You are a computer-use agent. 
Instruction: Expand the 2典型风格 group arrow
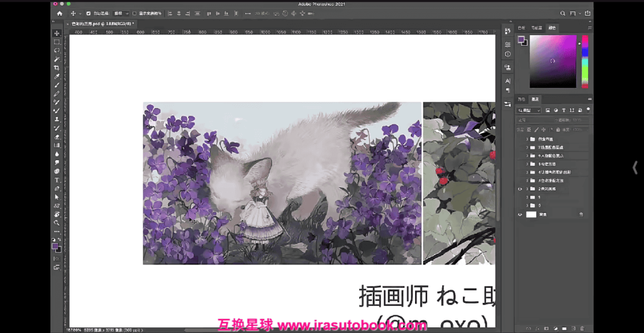click(527, 189)
